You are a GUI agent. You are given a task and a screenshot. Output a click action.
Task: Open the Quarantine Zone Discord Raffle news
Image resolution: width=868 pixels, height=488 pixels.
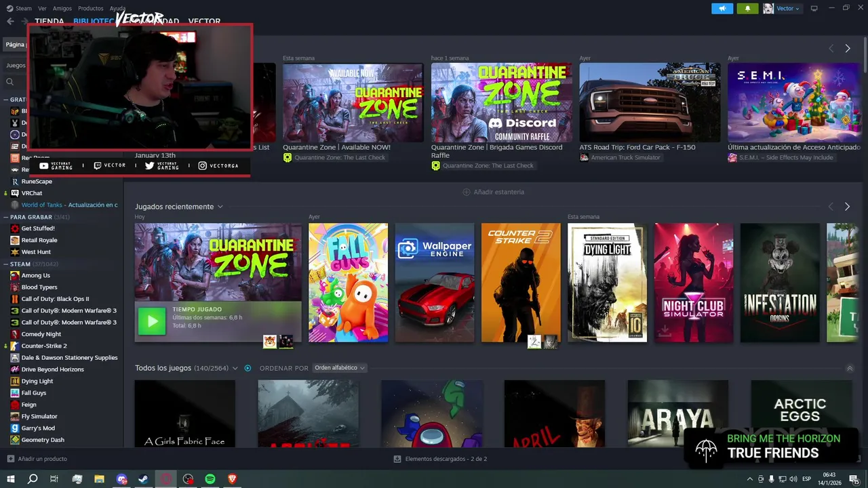coord(501,102)
